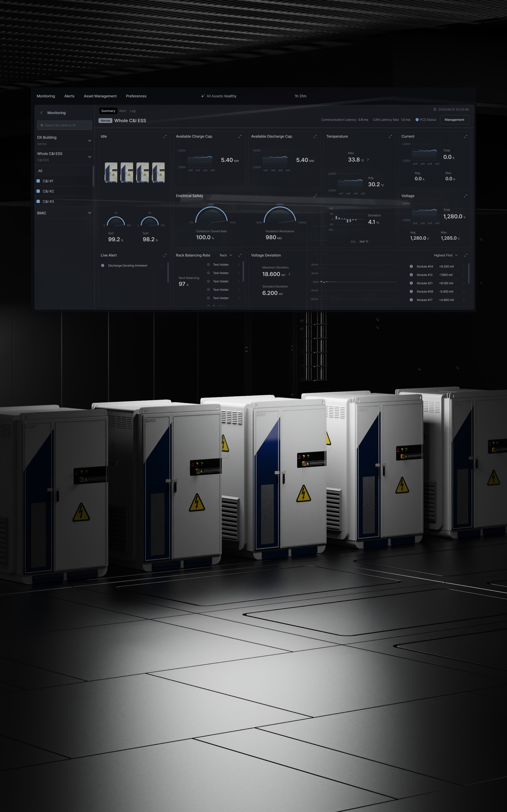
Task: Toggle the second Text Holder check circle
Action: click(209, 273)
